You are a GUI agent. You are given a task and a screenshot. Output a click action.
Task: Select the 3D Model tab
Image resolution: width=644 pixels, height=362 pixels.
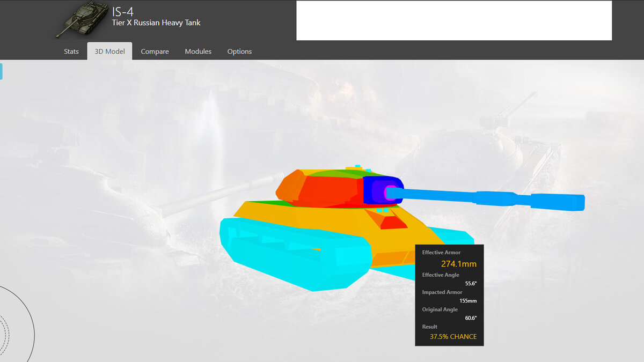[x=109, y=51]
